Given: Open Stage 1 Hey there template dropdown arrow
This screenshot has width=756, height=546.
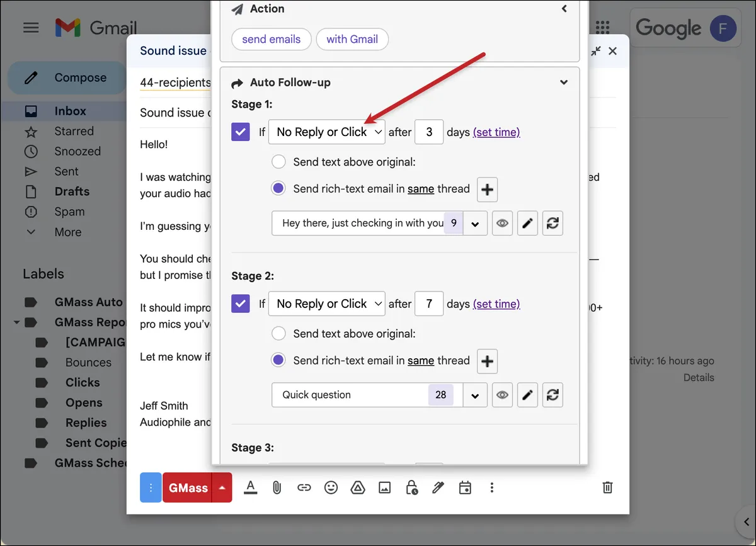Looking at the screenshot, I should pyautogui.click(x=475, y=224).
